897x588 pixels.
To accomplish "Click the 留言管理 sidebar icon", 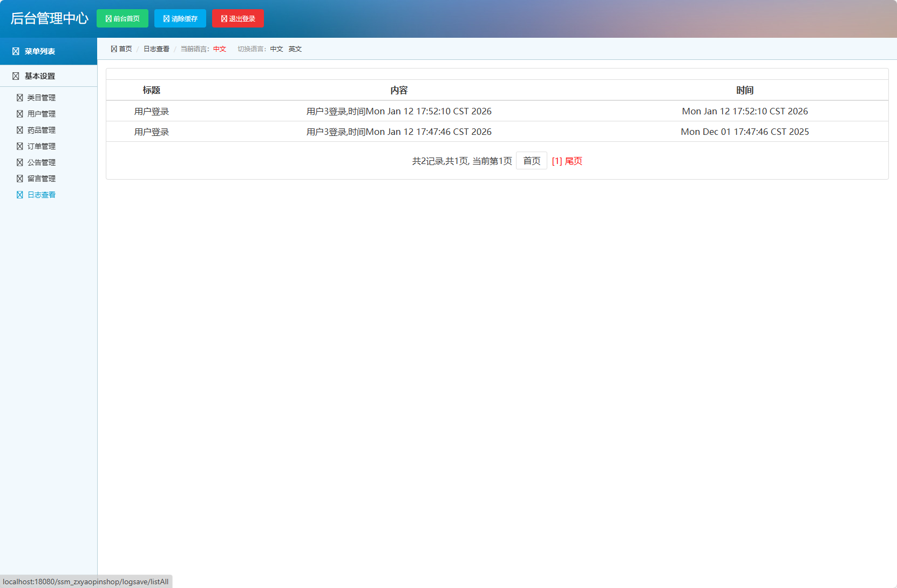I will point(20,179).
